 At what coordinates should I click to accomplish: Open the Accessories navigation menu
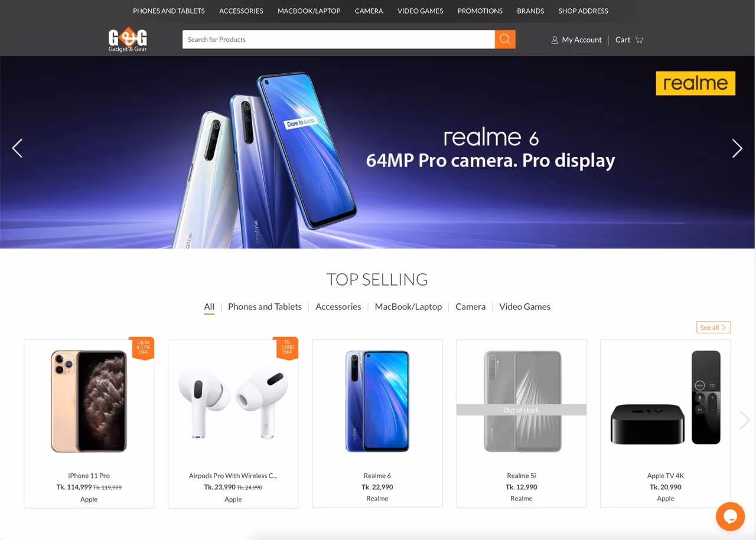point(241,11)
